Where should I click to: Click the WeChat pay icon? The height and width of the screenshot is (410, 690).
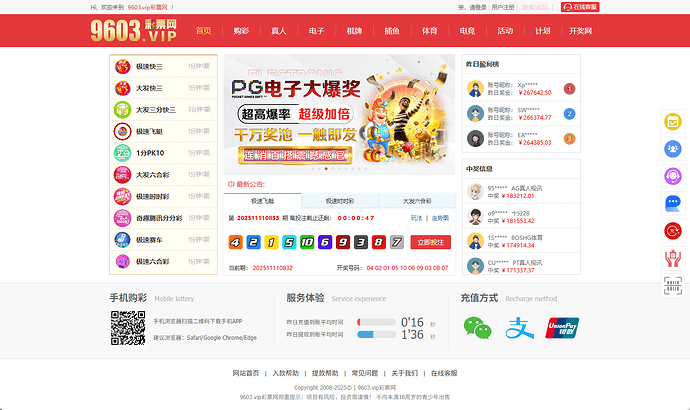pyautogui.click(x=477, y=327)
